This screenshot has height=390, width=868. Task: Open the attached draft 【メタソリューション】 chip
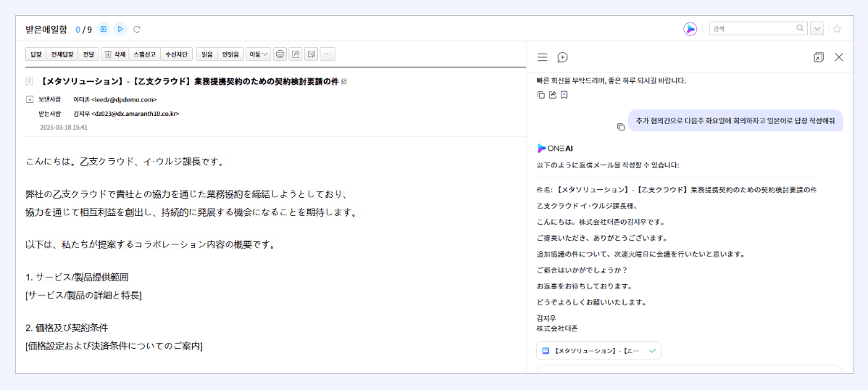pyautogui.click(x=598, y=351)
